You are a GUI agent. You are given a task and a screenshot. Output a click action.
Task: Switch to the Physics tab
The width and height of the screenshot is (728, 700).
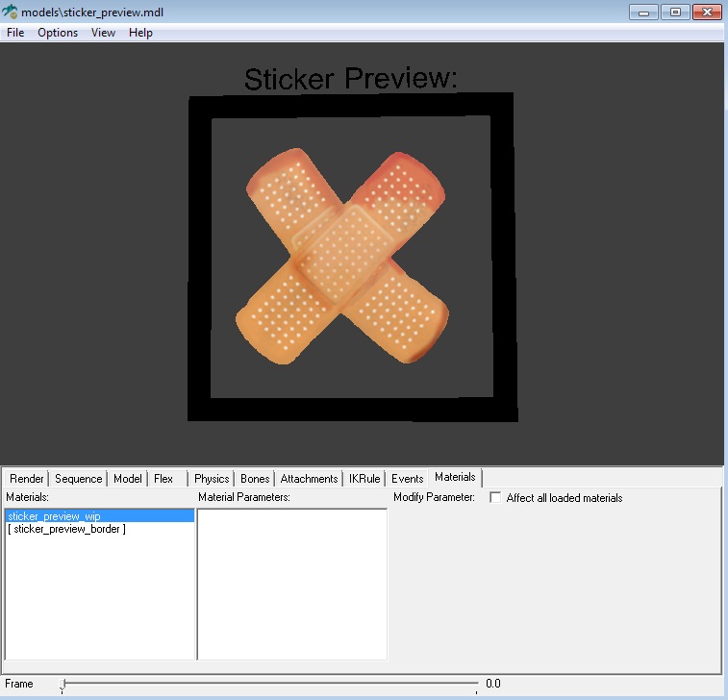pos(212,479)
